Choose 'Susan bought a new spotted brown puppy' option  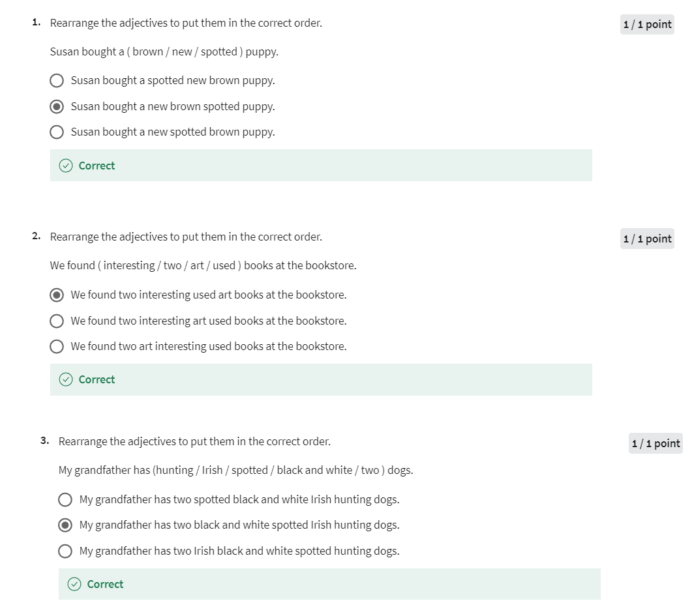(57, 132)
